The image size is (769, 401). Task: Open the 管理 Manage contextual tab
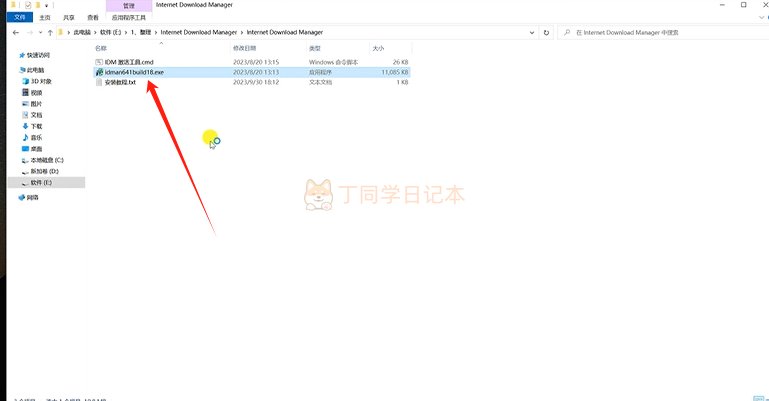coord(129,5)
